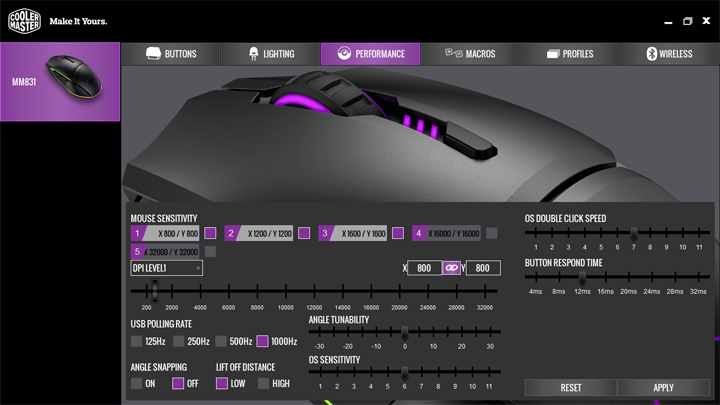Open the Buttons tab
This screenshot has height=405, width=720.
tap(171, 54)
